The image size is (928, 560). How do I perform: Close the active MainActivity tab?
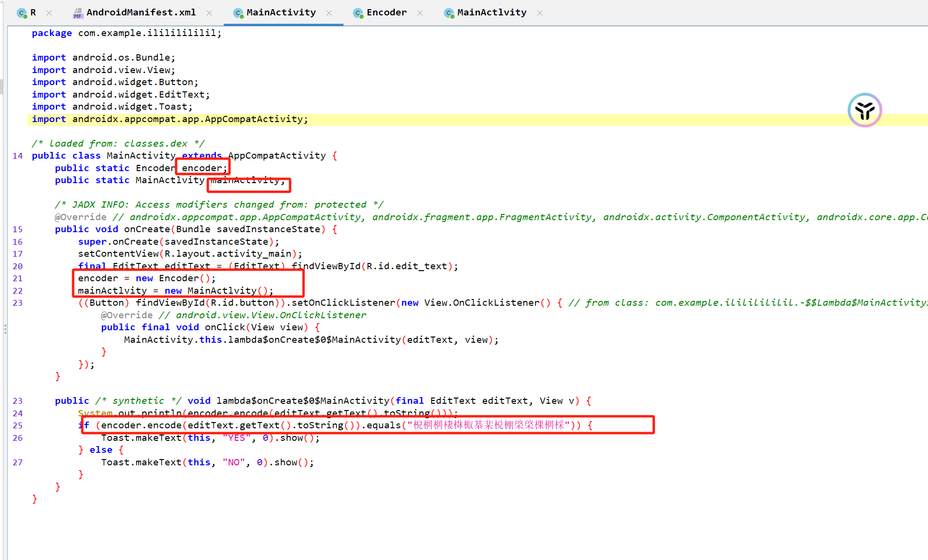point(329,13)
